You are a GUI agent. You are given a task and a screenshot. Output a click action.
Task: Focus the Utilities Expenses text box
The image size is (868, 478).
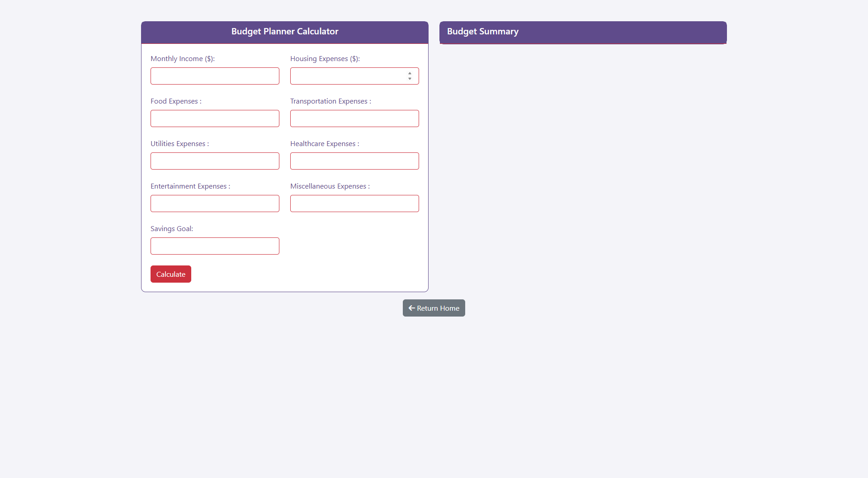coord(215,161)
